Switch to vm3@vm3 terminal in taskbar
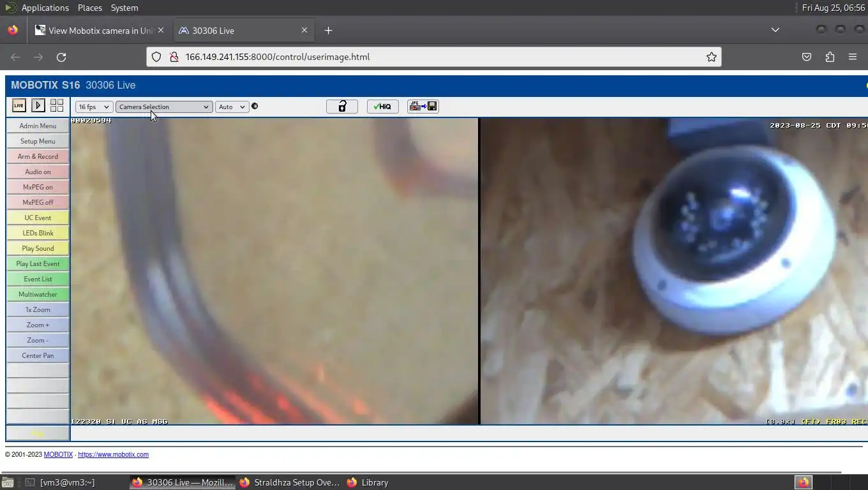 (61, 482)
